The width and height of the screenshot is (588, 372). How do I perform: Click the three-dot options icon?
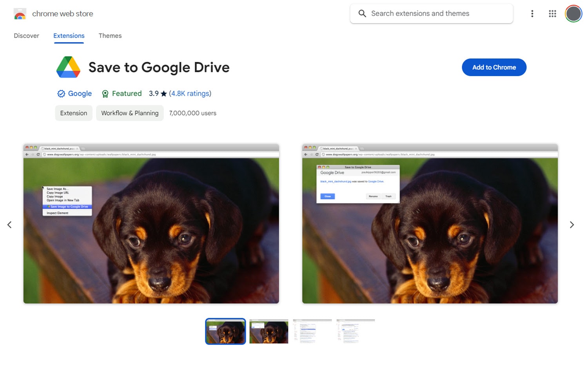[x=532, y=13]
